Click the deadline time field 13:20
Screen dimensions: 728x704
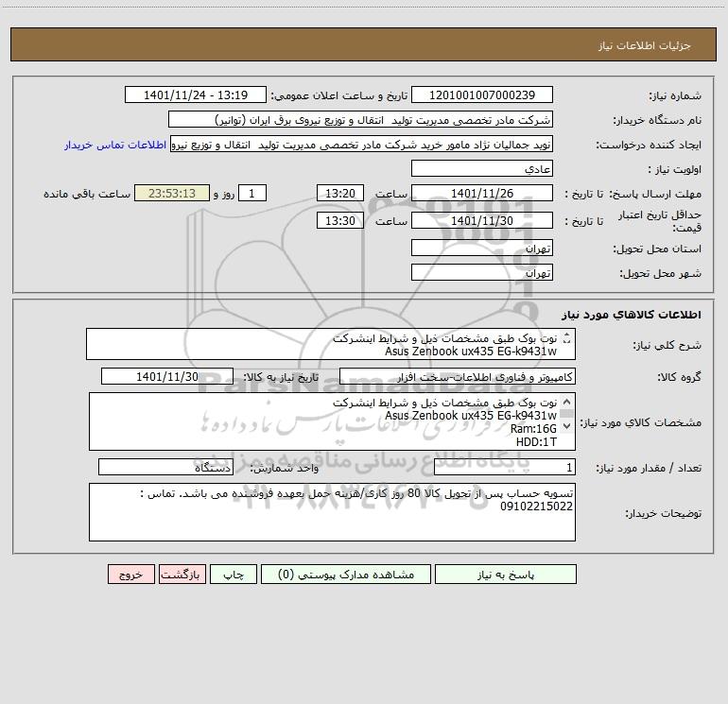click(x=339, y=193)
